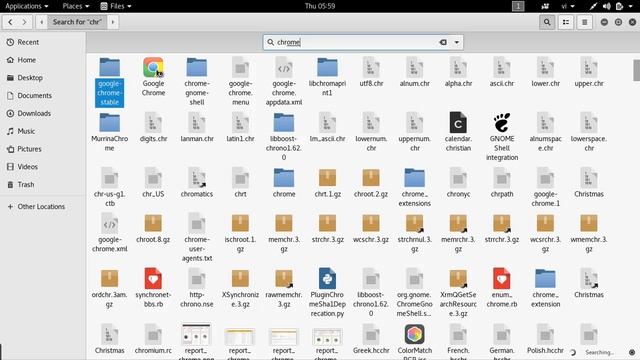Expand the search filter dropdown arrow

pos(456,42)
